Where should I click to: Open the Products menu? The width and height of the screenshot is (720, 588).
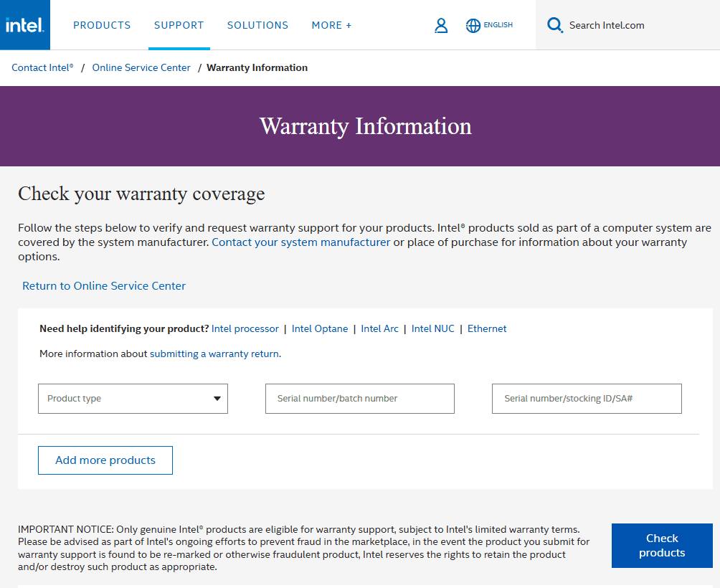pos(102,25)
